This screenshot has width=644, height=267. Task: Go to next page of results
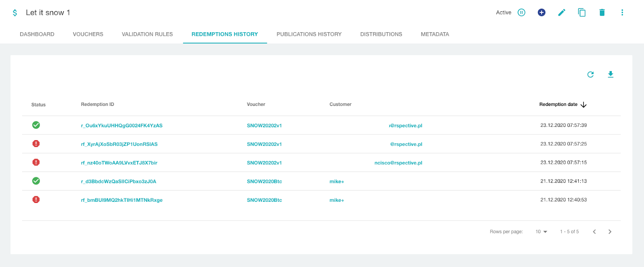(610, 232)
